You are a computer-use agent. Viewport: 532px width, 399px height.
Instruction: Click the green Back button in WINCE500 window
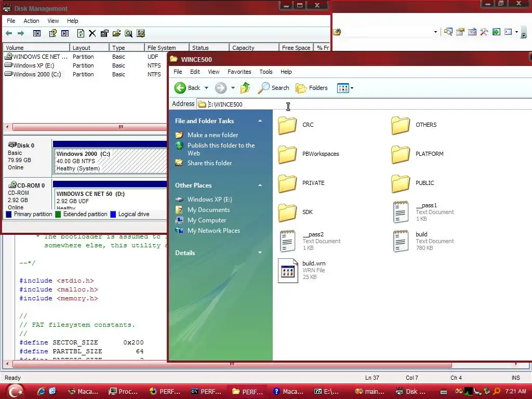(187, 88)
